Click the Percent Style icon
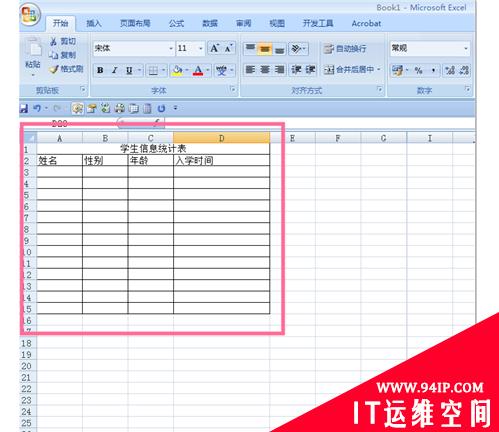The width and height of the screenshot is (499, 432). point(418,70)
